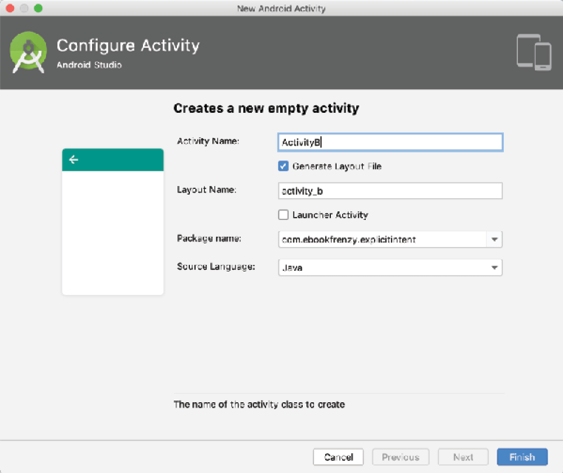
Task: Click the Previous button
Action: [400, 457]
